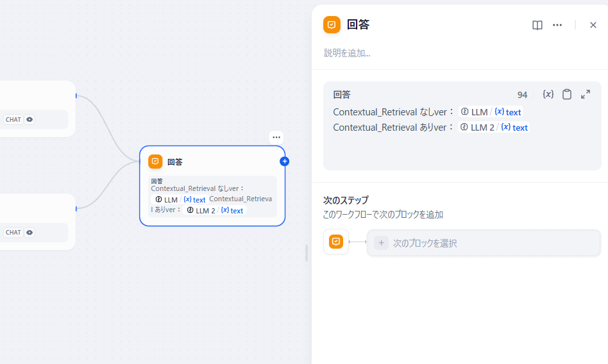Click the LLM text chip inside canvas node
Image resolution: width=608 pixels, height=364 pixels.
coord(180,200)
